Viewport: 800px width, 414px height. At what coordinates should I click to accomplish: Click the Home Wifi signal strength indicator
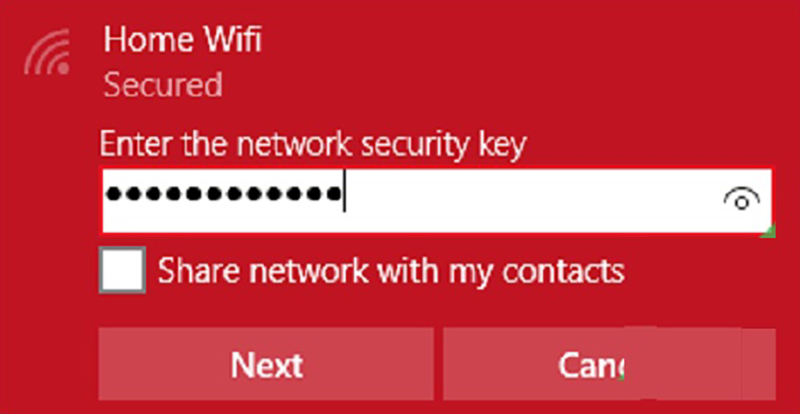click(x=46, y=52)
